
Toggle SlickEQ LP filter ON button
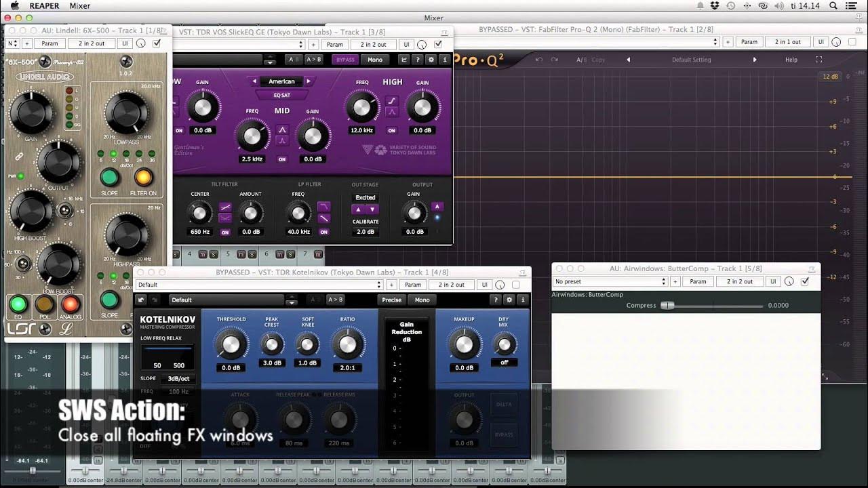(324, 232)
